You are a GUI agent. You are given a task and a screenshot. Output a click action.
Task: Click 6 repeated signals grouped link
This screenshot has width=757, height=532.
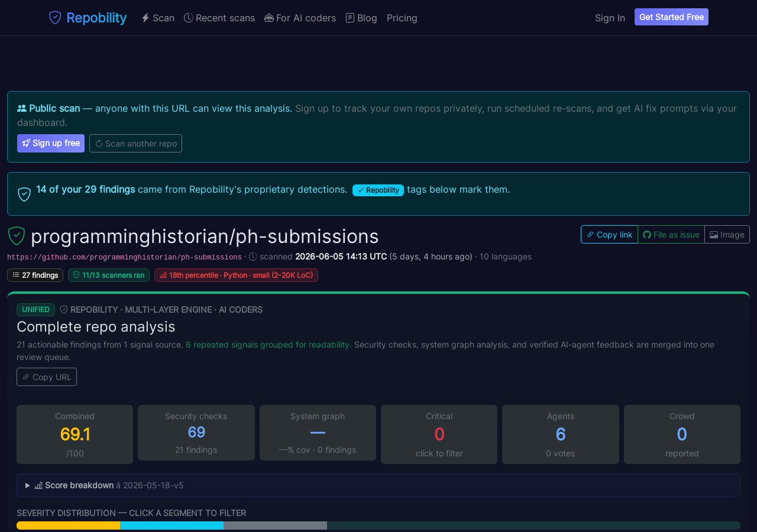(267, 344)
